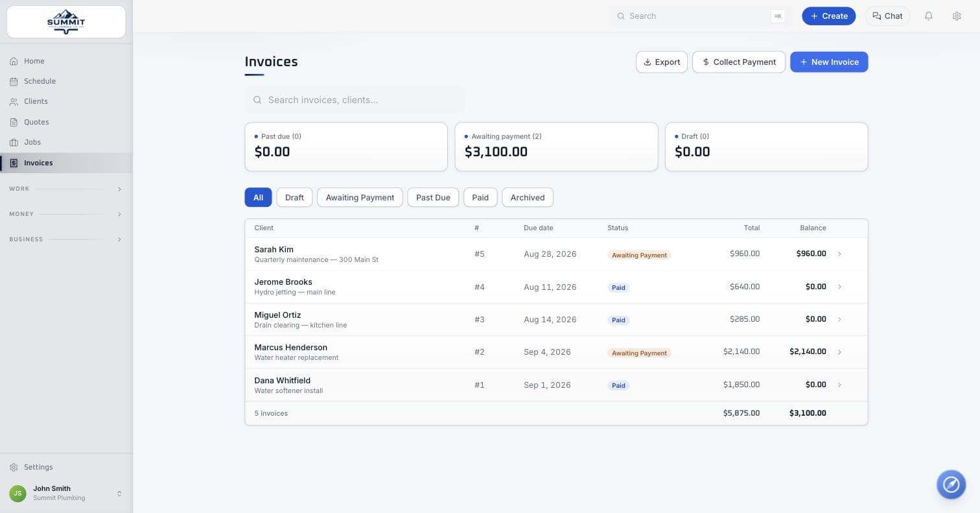Click the Client column header

click(264, 228)
